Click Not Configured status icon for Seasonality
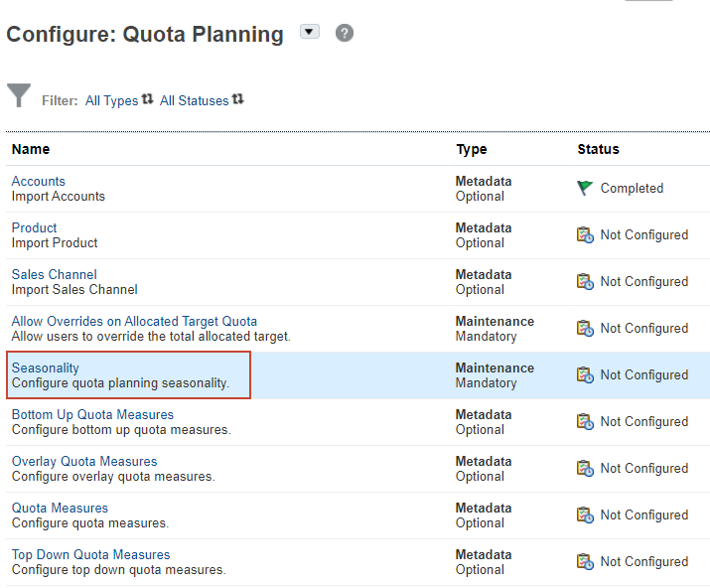 tap(586, 375)
